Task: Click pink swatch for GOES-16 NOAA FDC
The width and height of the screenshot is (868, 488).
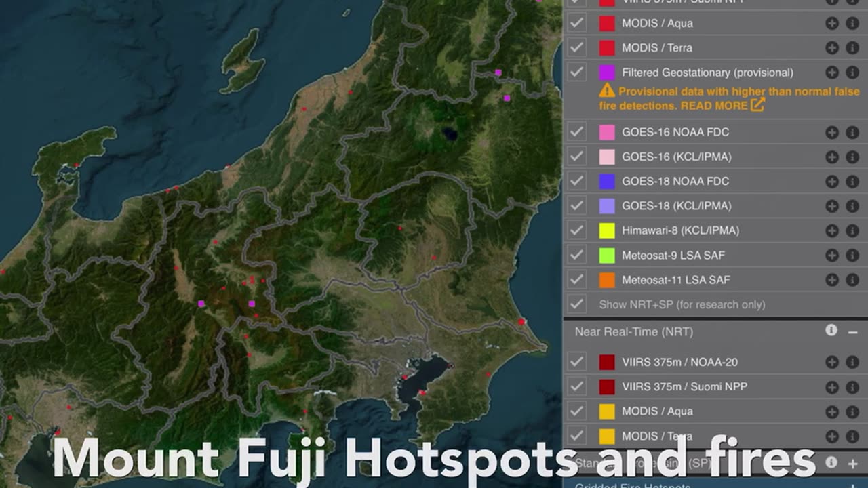Action: click(x=607, y=132)
